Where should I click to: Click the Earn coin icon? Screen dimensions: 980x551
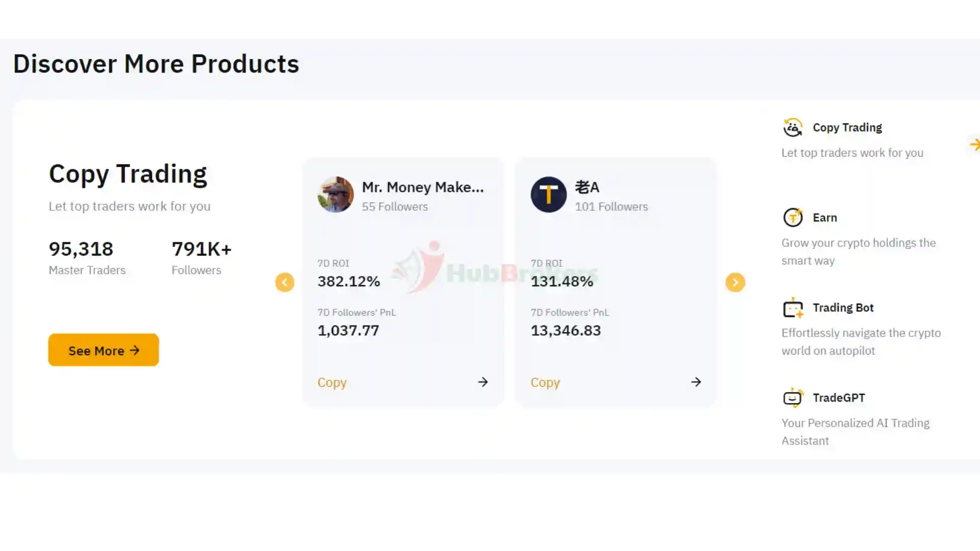pos(793,218)
